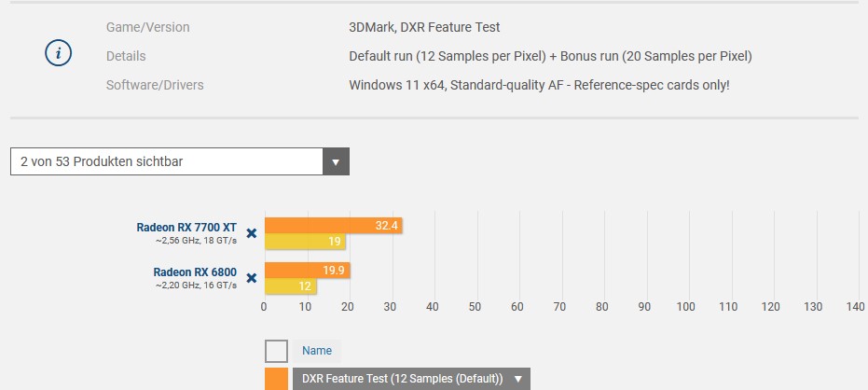This screenshot has width=868, height=390.
Task: Open the Radeon RX 6800 link
Action: 195,272
